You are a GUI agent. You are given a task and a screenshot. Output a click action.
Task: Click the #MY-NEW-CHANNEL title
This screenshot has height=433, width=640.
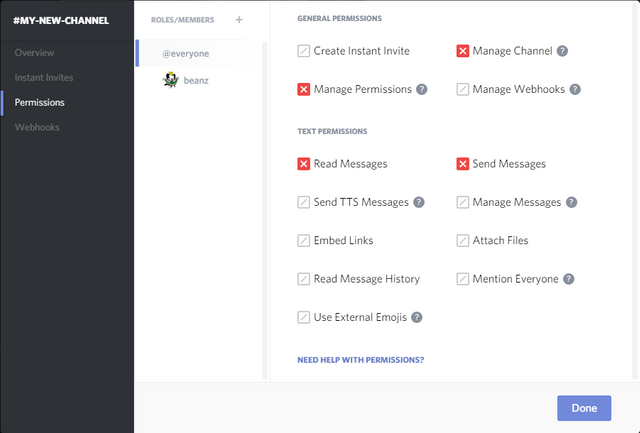(61, 20)
